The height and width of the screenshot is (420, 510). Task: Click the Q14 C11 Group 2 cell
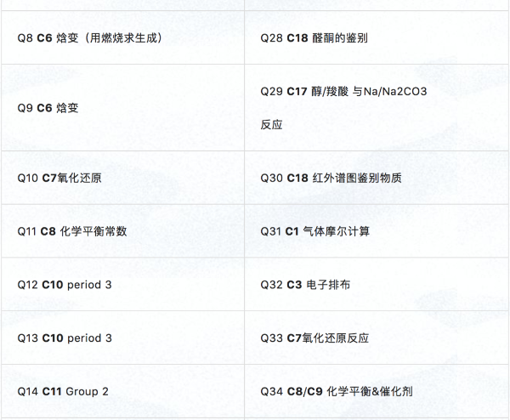coord(63,391)
